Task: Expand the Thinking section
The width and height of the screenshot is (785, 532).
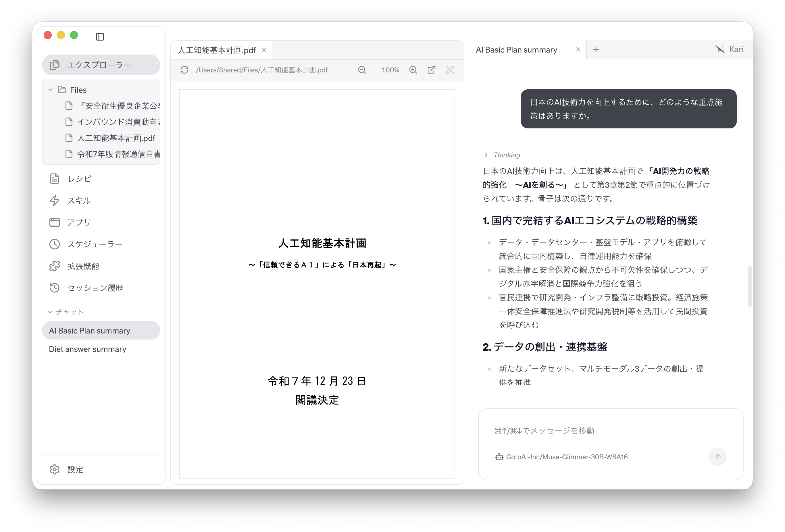Action: point(502,155)
